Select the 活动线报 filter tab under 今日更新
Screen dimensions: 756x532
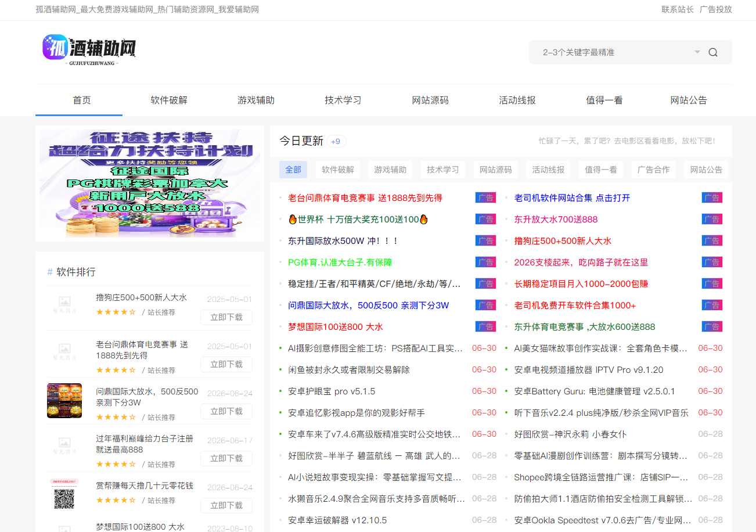548,170
